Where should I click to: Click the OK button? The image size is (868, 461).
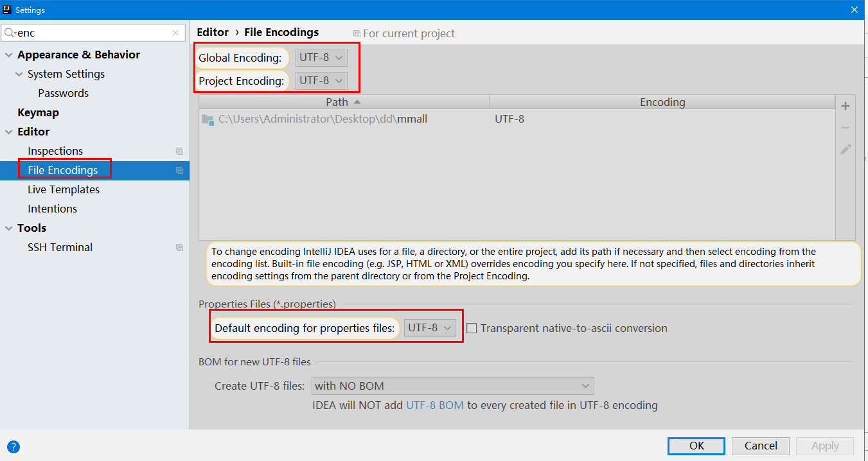click(696, 446)
